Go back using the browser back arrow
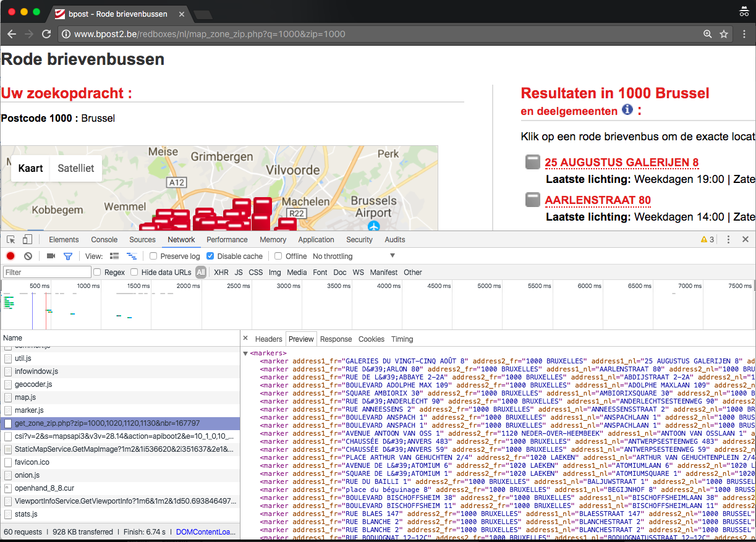This screenshot has height=542, width=756. click(12, 34)
